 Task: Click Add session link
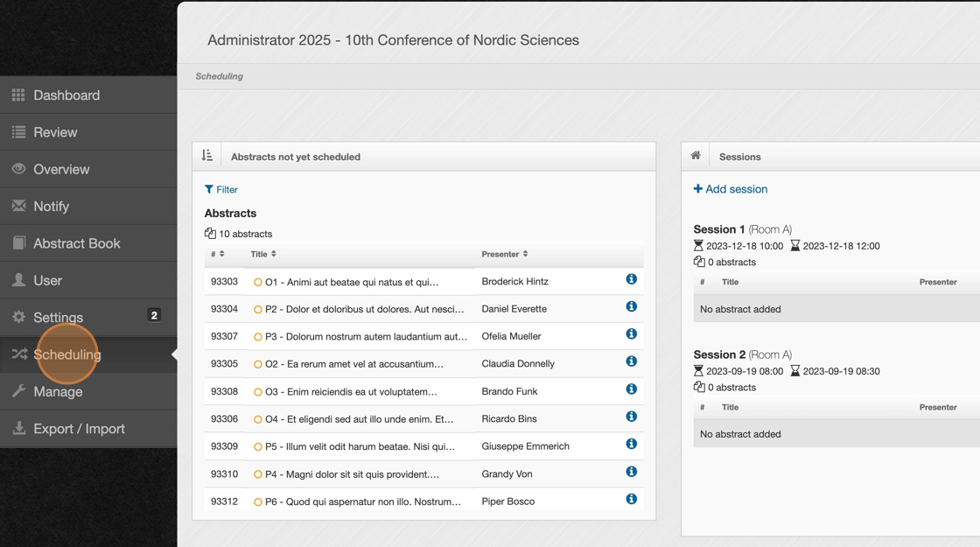click(731, 189)
